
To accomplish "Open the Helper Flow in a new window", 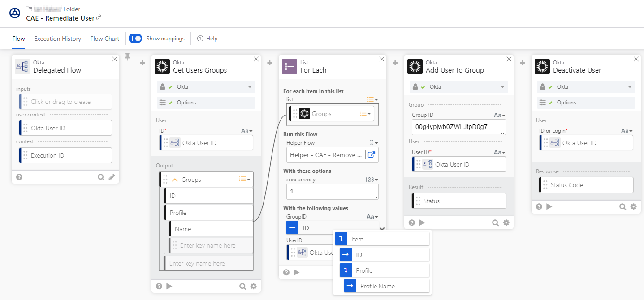I will coord(372,155).
